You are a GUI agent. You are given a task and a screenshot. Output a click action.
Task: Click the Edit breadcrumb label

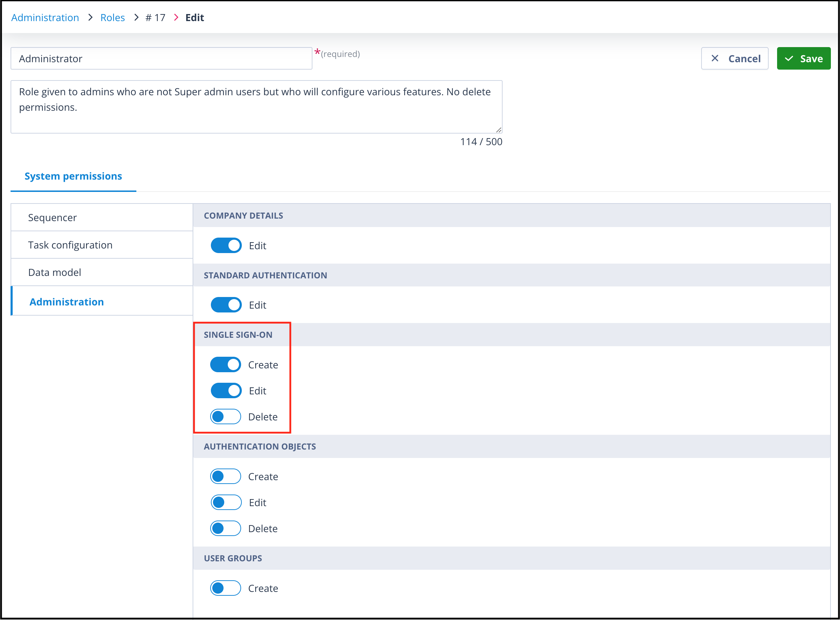(194, 18)
